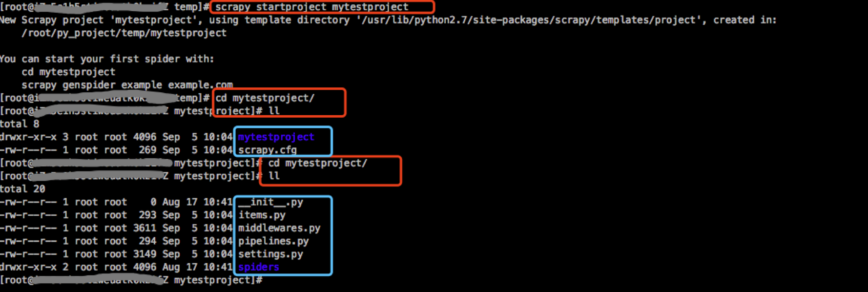
Task: Click the scrapy.cfg file name
Action: tap(267, 150)
